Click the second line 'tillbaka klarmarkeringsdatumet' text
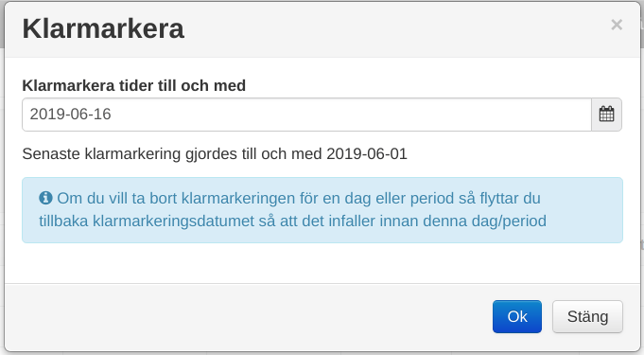Screen dimensions: 644x355 tap(292, 221)
